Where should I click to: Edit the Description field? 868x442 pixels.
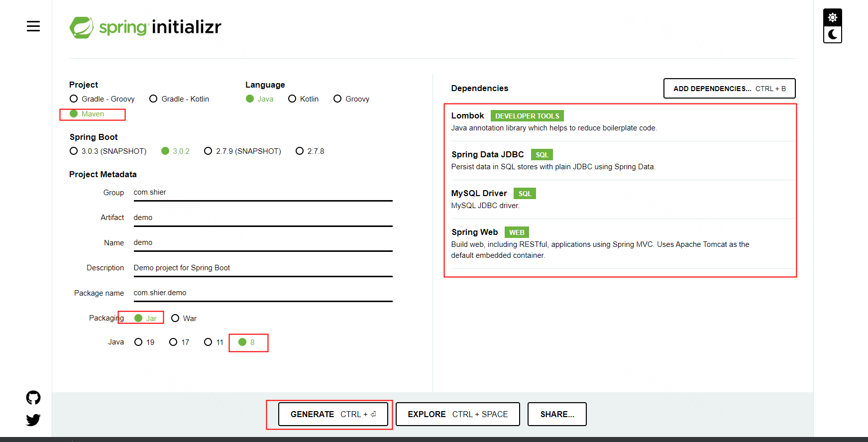[x=263, y=268]
